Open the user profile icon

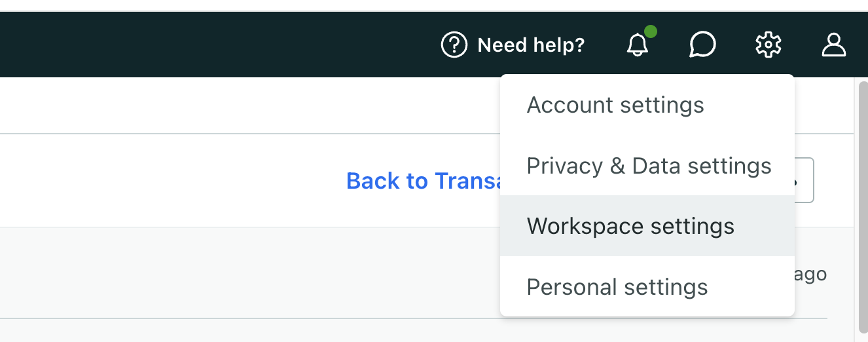point(833,45)
